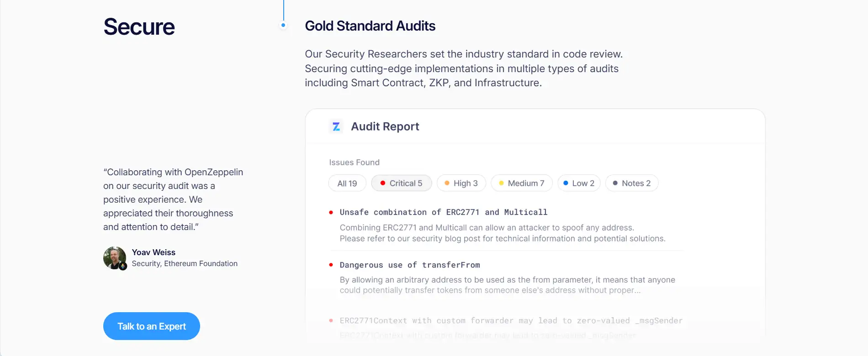
Task: Select the Low 2 filter pill
Action: coord(579,183)
